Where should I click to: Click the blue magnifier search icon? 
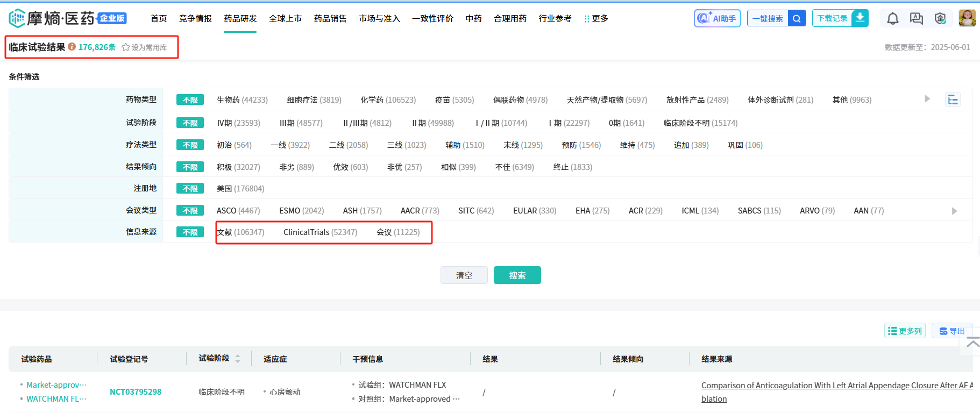797,19
